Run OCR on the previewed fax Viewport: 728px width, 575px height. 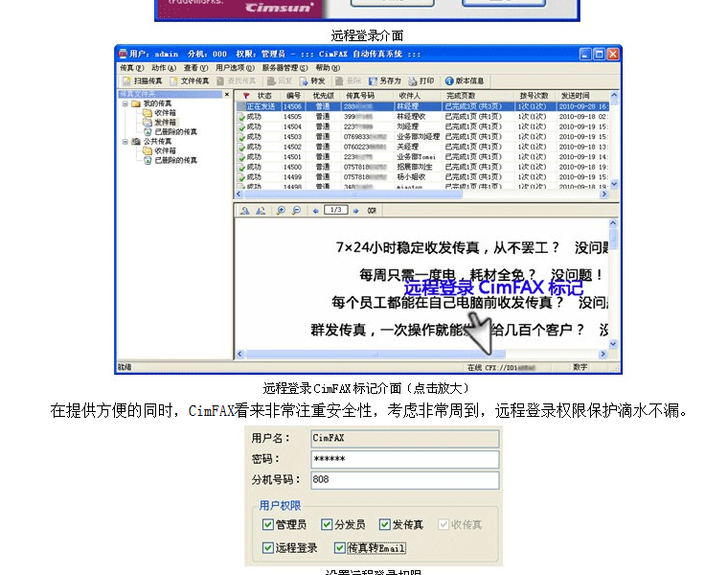coord(372,211)
